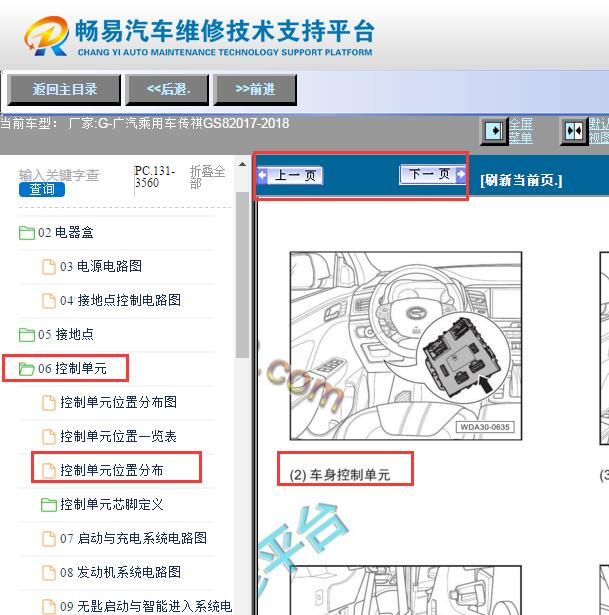Screen dimensions: 609x615
Task: Click the 返回主目录 button
Action: 64,90
